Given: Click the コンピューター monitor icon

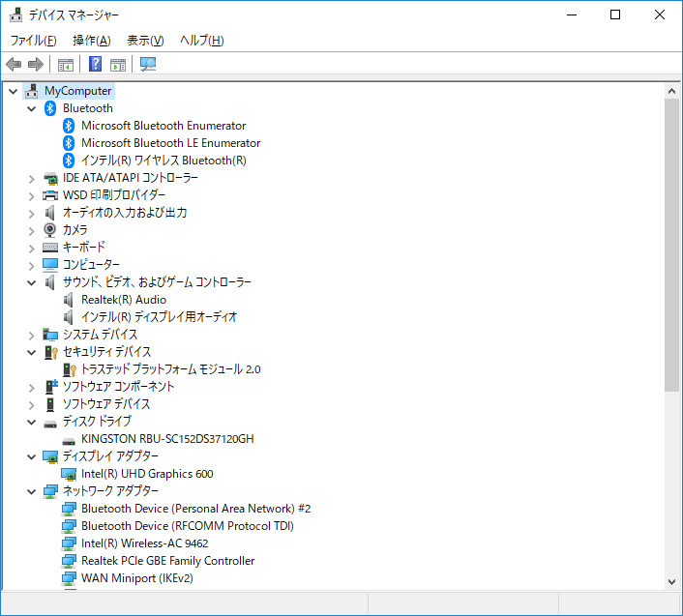Looking at the screenshot, I should (x=50, y=265).
